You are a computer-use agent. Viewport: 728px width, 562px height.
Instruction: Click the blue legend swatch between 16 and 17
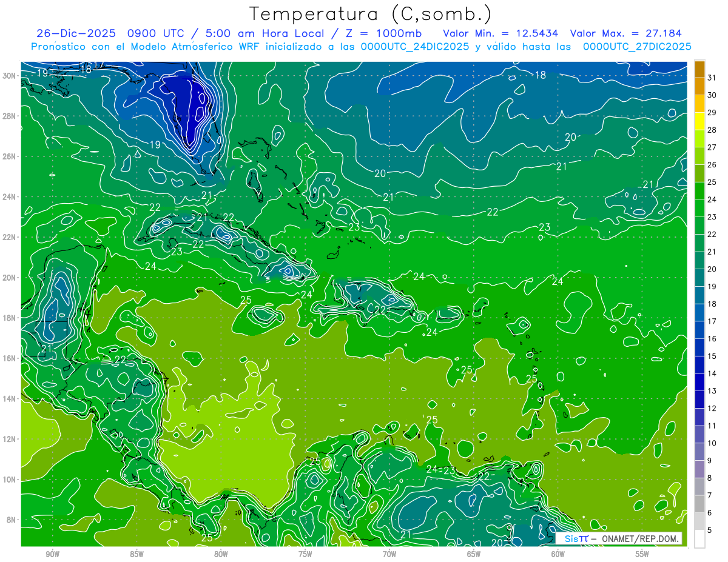tap(699, 330)
